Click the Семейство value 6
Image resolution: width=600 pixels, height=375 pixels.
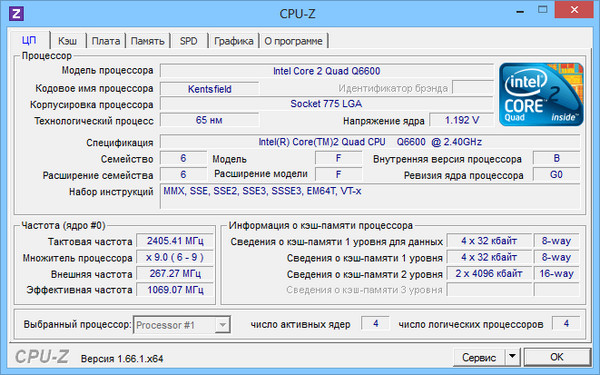point(184,158)
